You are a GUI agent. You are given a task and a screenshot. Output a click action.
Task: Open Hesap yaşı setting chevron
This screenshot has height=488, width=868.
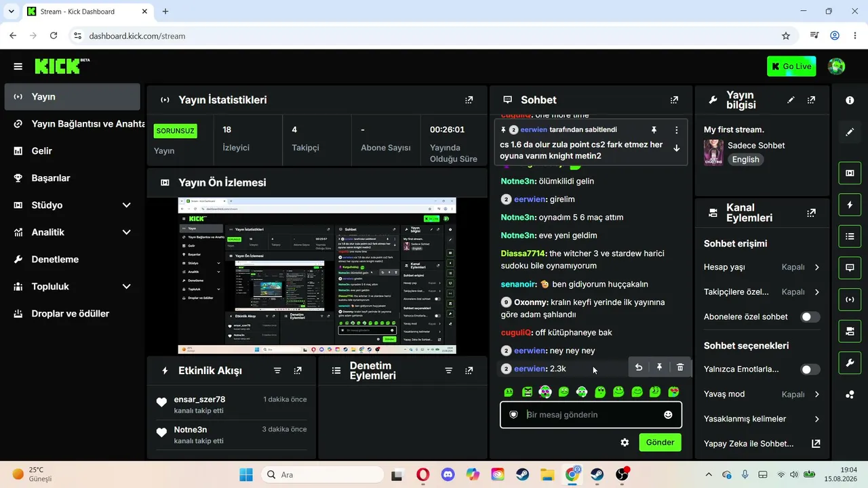[x=816, y=267]
